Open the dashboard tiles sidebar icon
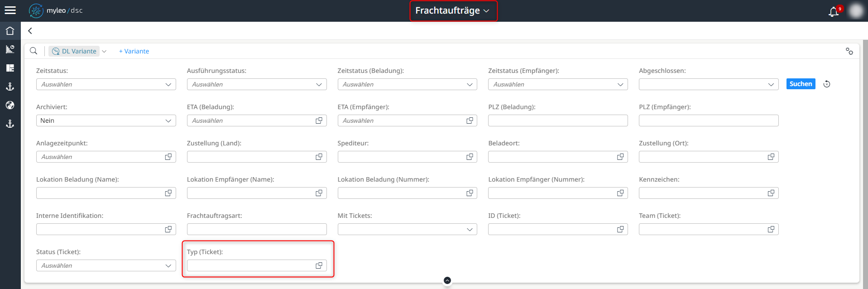 10,68
